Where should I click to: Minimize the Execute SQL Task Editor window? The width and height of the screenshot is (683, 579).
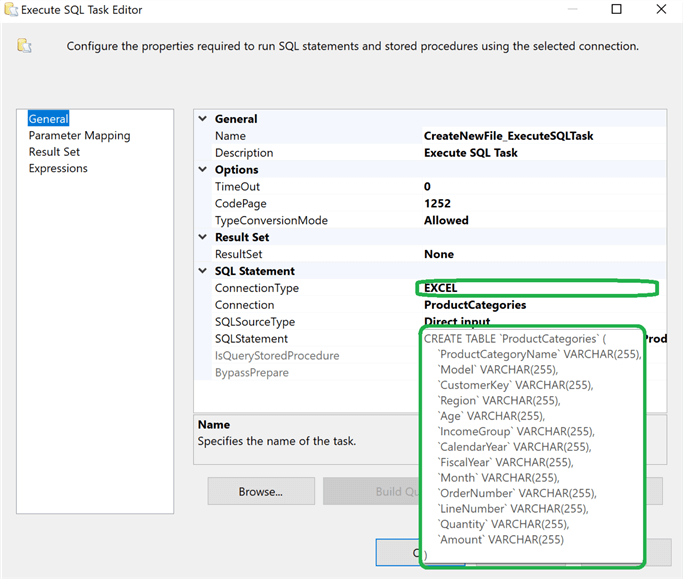(571, 10)
